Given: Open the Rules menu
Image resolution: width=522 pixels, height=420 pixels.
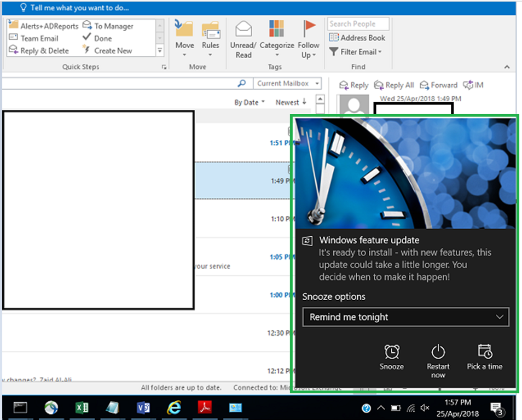Looking at the screenshot, I should tap(211, 38).
